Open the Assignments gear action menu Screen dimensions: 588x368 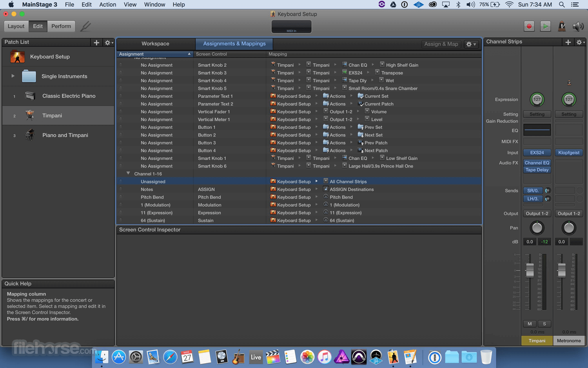pos(471,44)
